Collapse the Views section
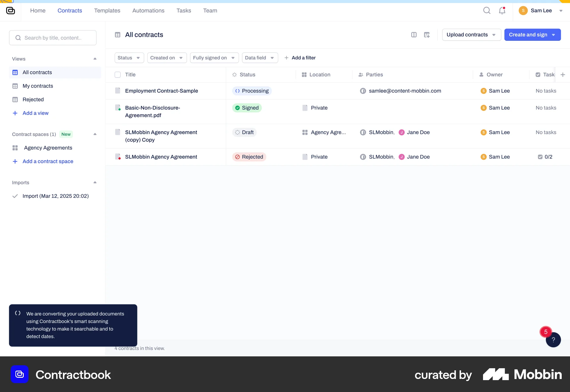 95,59
